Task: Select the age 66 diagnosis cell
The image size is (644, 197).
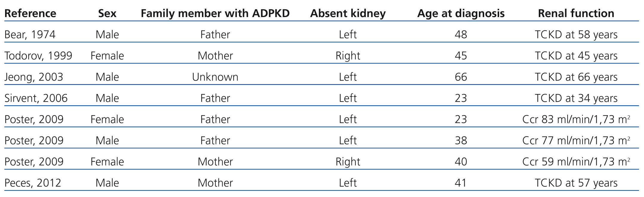Action: point(461,77)
